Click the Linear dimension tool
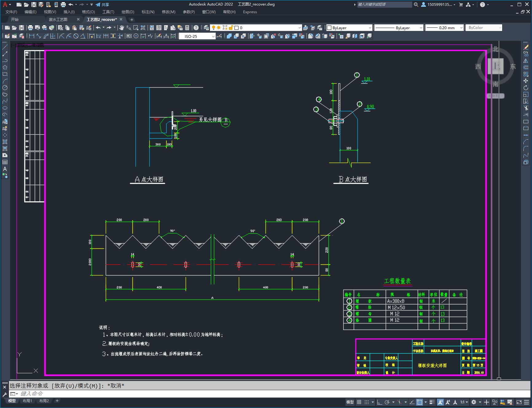Screen dimensions: 532x408 (32, 36)
